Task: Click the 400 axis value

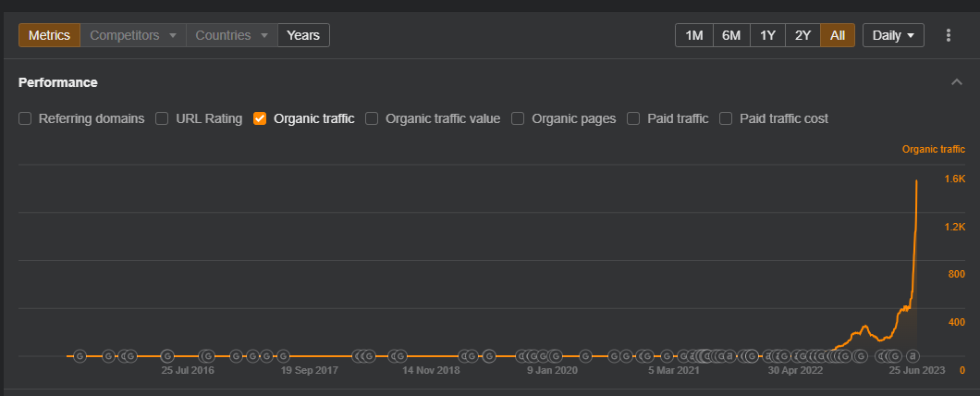Action: pos(957,322)
